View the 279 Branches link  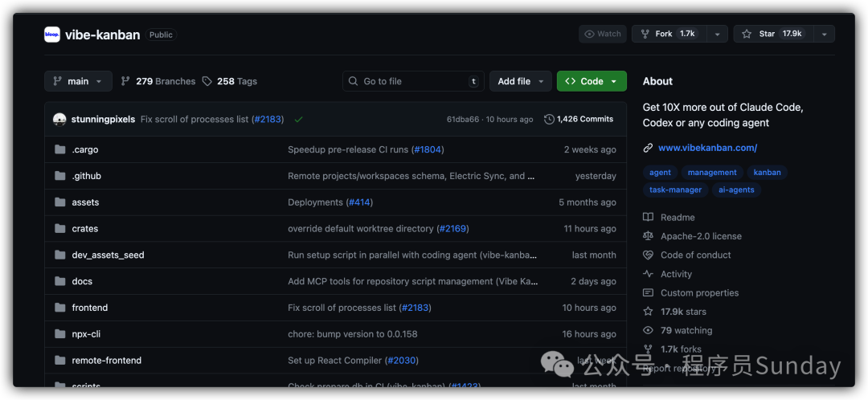158,81
